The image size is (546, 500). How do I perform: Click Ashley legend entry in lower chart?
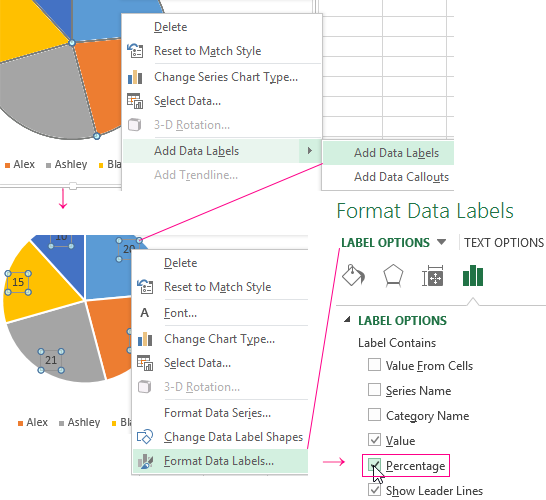pos(80,422)
